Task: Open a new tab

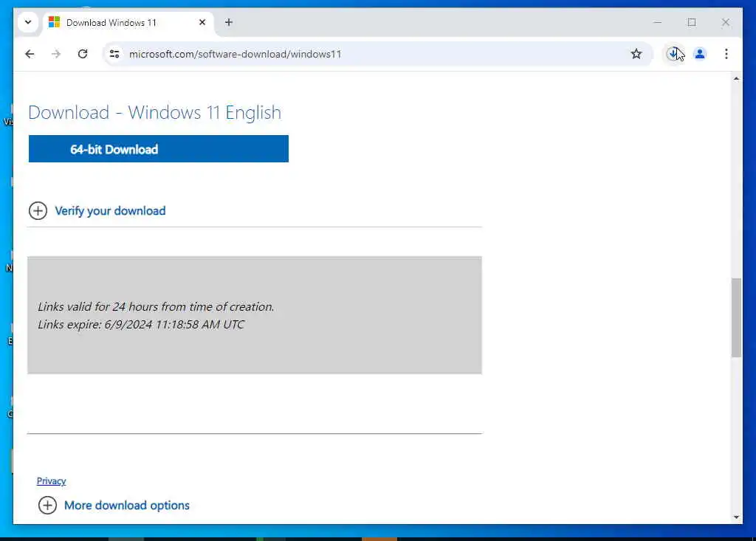Action: point(229,22)
